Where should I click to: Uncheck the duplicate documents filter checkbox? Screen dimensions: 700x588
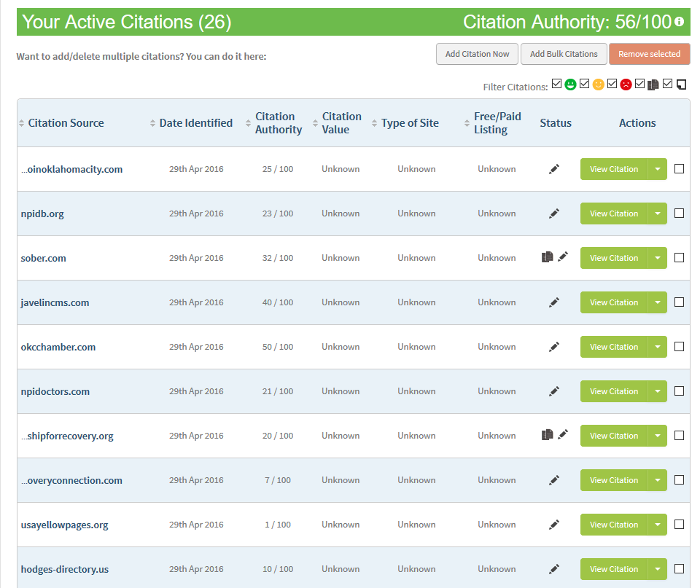(x=639, y=83)
